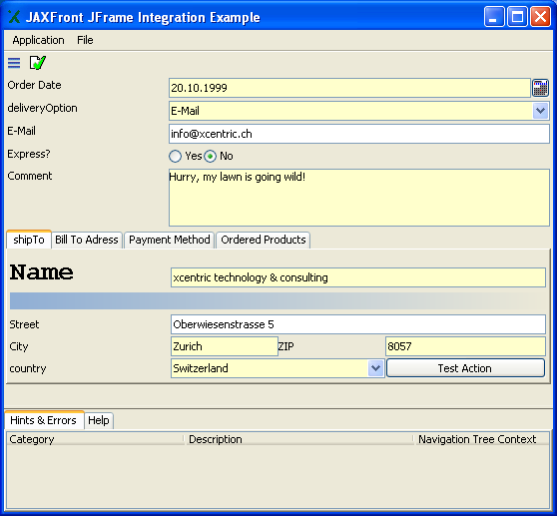This screenshot has width=557, height=516.
Task: Maximize the JAXFront window
Action: click(517, 16)
